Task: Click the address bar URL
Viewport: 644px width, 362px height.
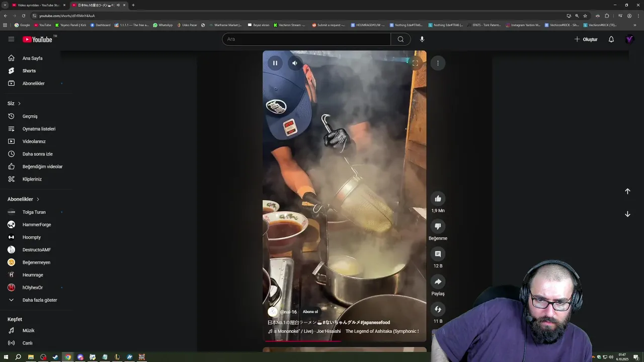Action: coord(67,16)
